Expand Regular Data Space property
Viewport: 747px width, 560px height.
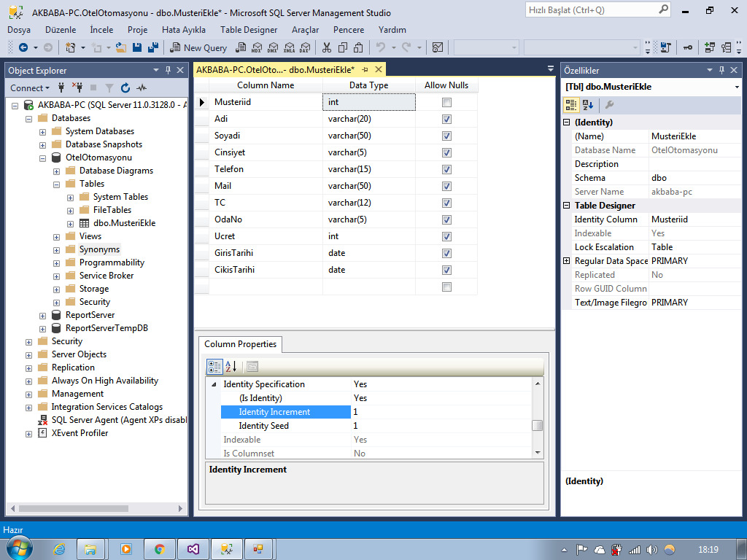(566, 261)
